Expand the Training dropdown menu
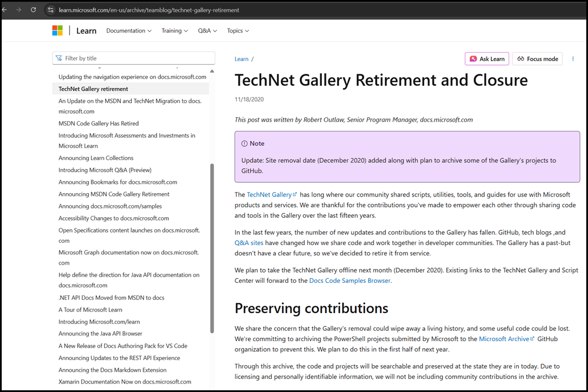 [x=175, y=31]
